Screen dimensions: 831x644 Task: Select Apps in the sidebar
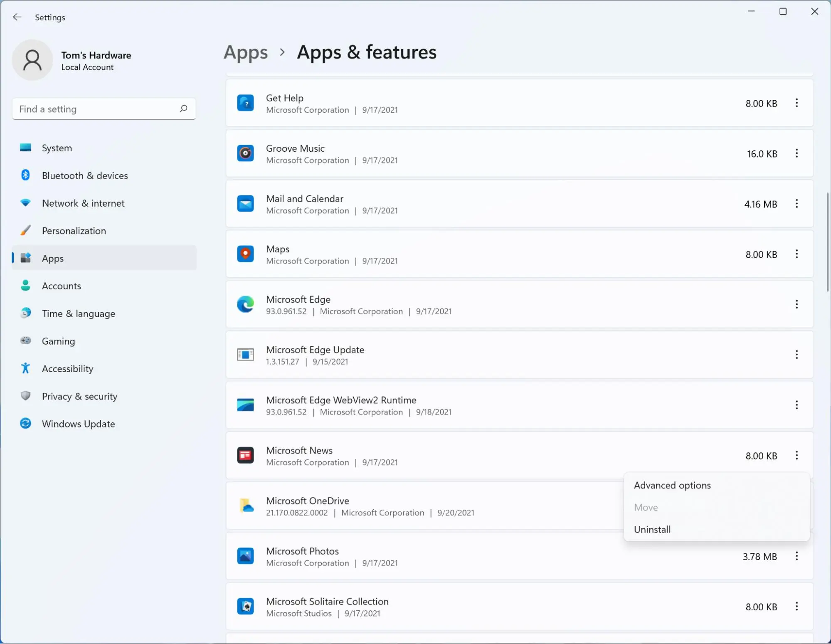[x=104, y=258]
